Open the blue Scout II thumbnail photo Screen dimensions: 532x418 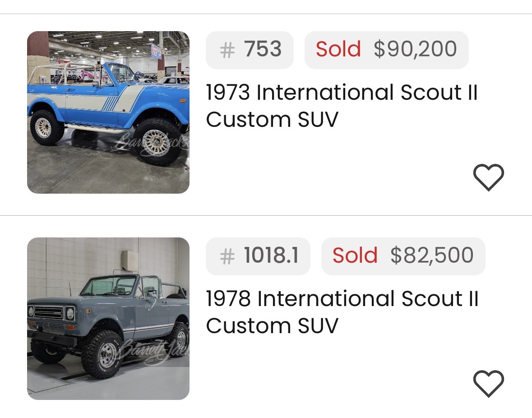coord(108,112)
